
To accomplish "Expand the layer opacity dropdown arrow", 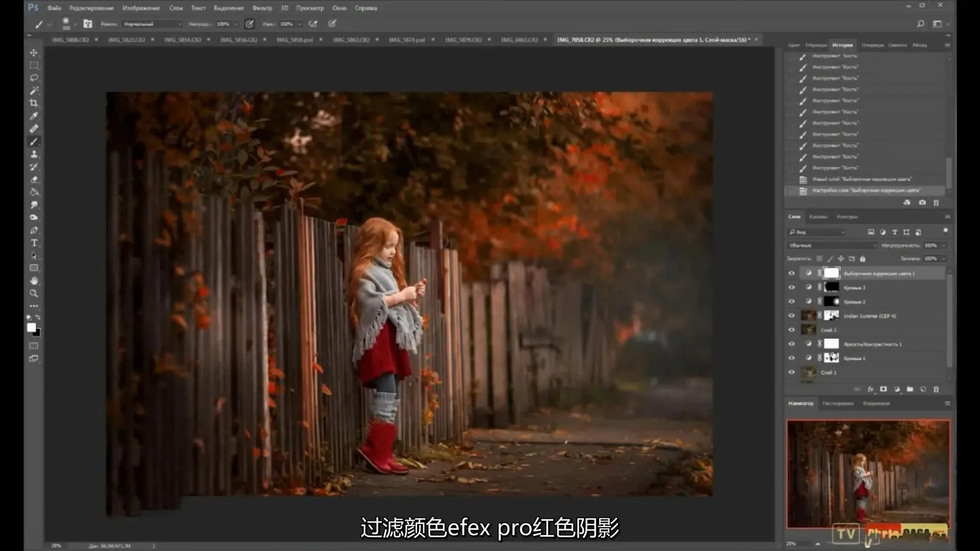I will [x=943, y=245].
